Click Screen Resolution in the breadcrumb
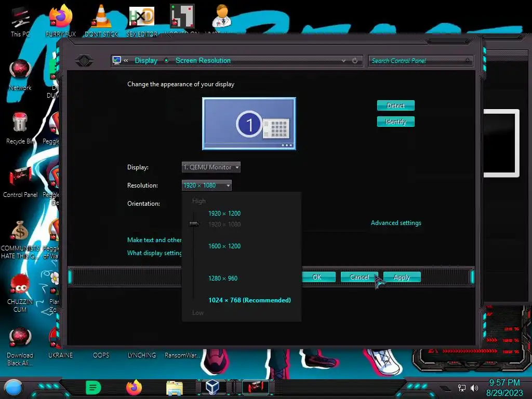 click(203, 60)
